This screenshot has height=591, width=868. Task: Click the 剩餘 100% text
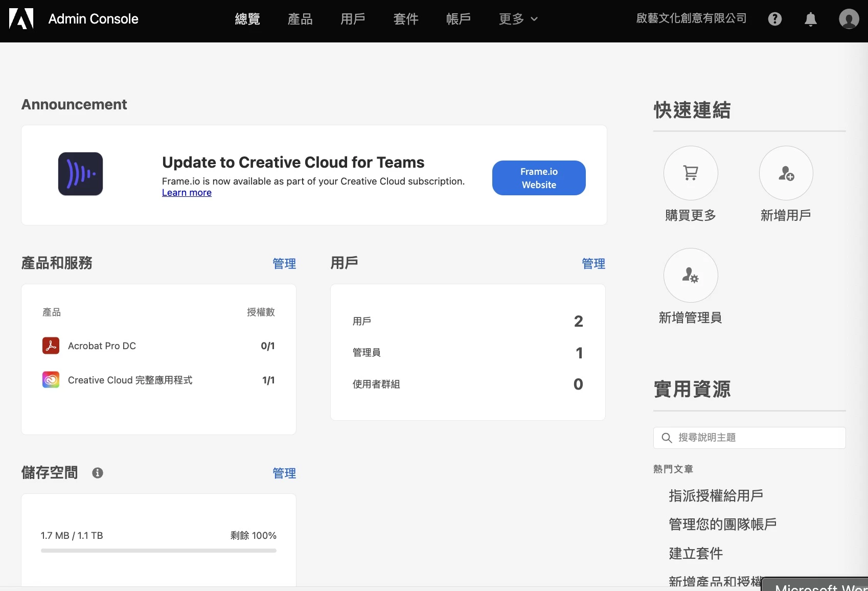click(254, 535)
